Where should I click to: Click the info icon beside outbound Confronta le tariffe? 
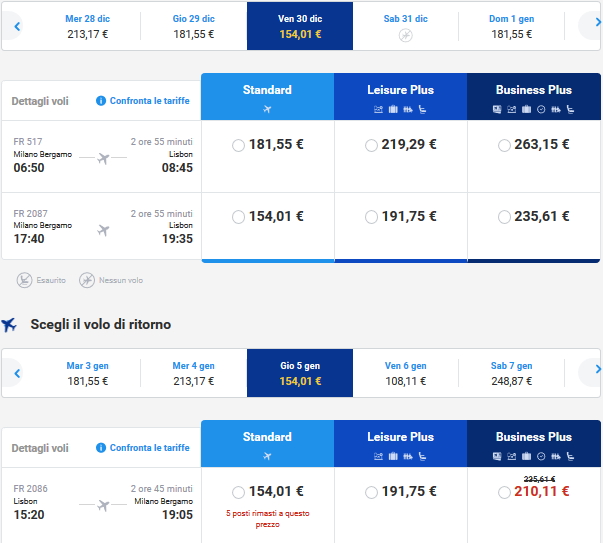[101, 101]
